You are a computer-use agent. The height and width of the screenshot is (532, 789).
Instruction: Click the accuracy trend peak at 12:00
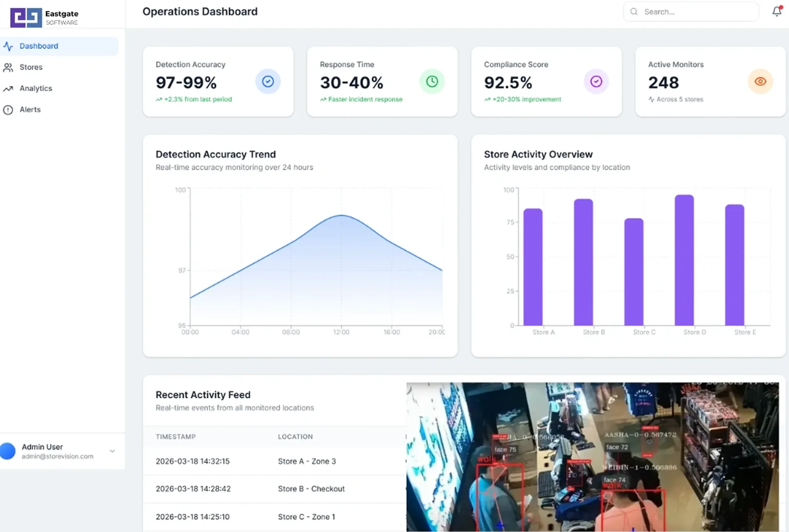point(341,215)
